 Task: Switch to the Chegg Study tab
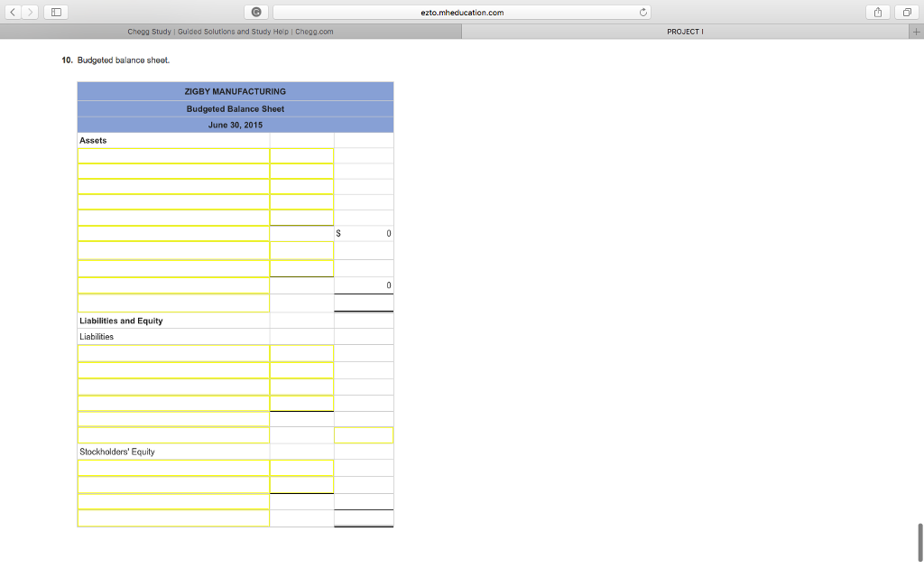230,32
